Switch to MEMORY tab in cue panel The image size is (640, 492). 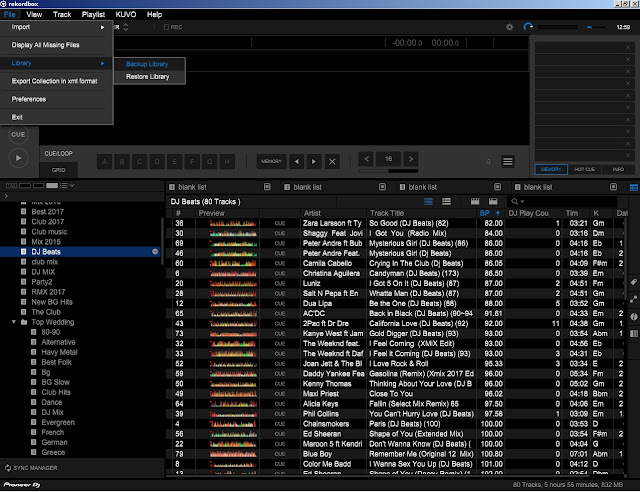click(551, 169)
